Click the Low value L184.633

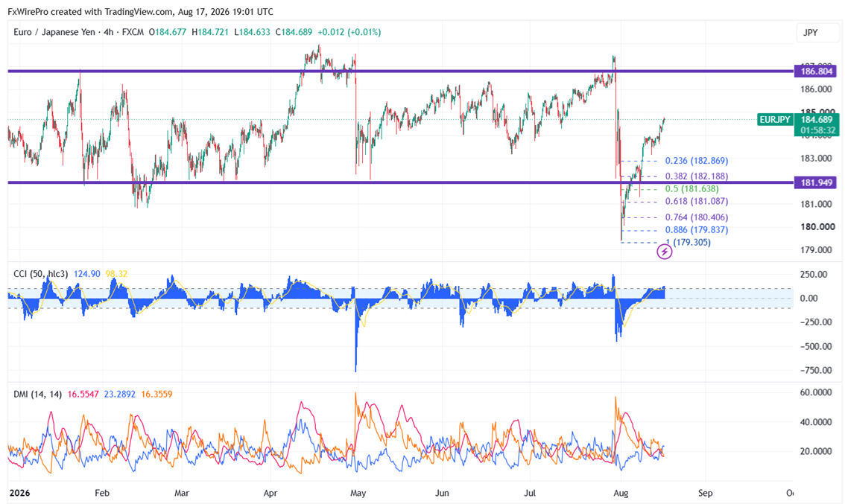click(x=252, y=32)
